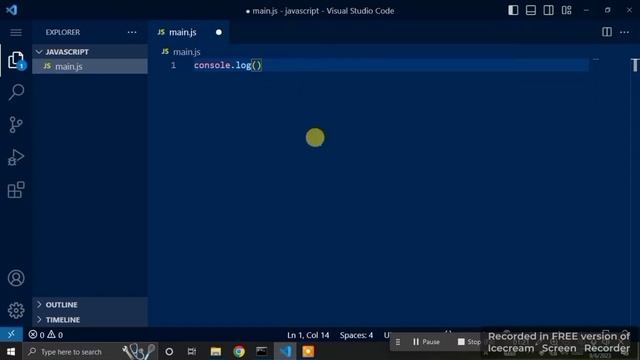Click Visual Studio Code taskbar icon
Viewport: 640px width, 360px height.
[x=285, y=351]
